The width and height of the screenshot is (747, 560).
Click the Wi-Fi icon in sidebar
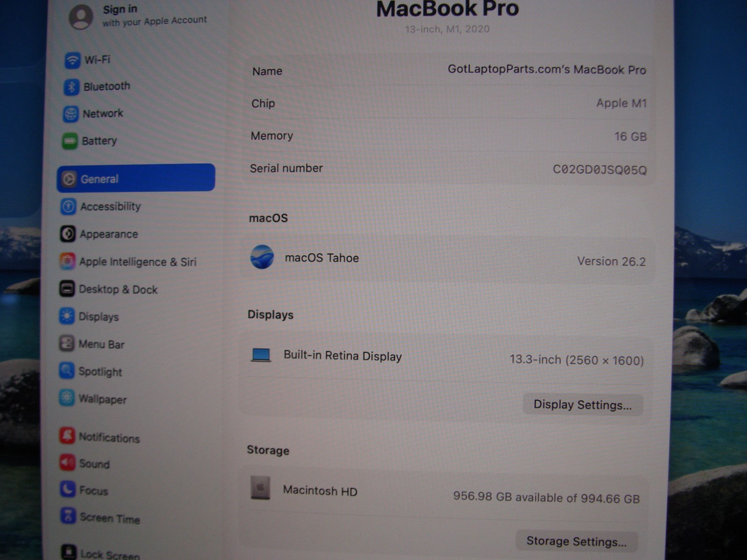[x=72, y=60]
